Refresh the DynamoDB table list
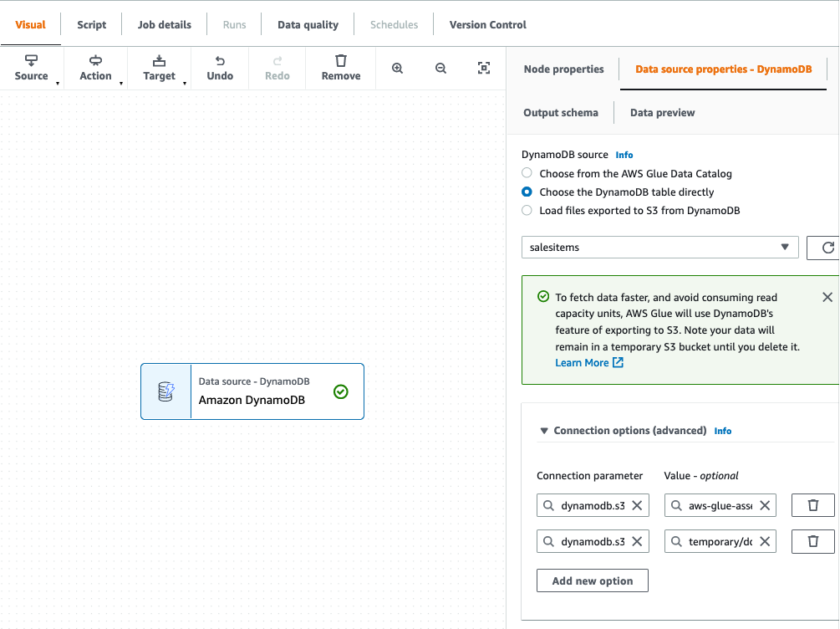Screen dimensions: 840x629 [x=827, y=248]
